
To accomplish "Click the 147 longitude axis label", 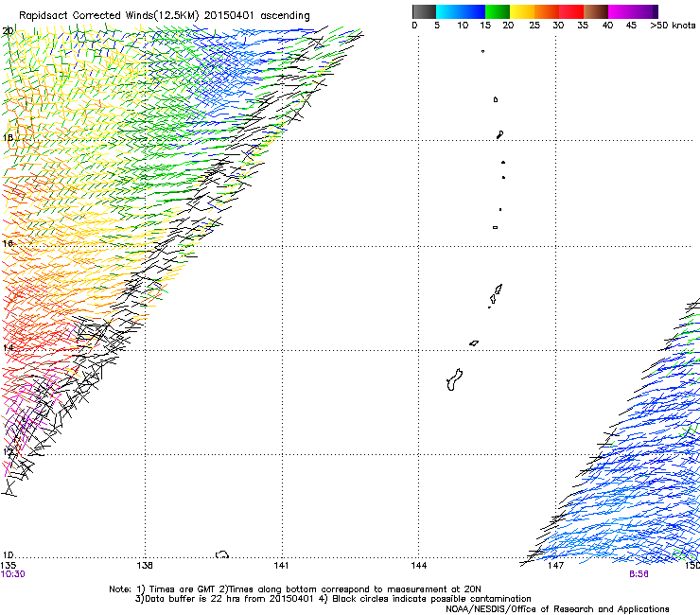I will (x=555, y=566).
